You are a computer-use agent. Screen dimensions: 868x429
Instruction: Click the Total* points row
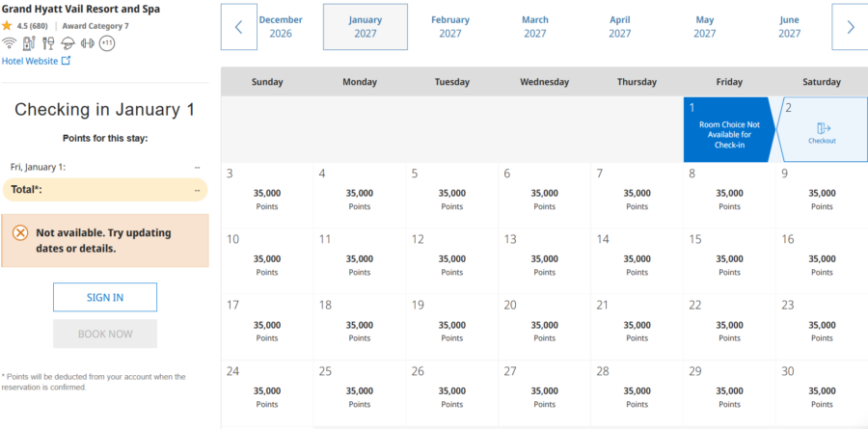pyautogui.click(x=105, y=190)
